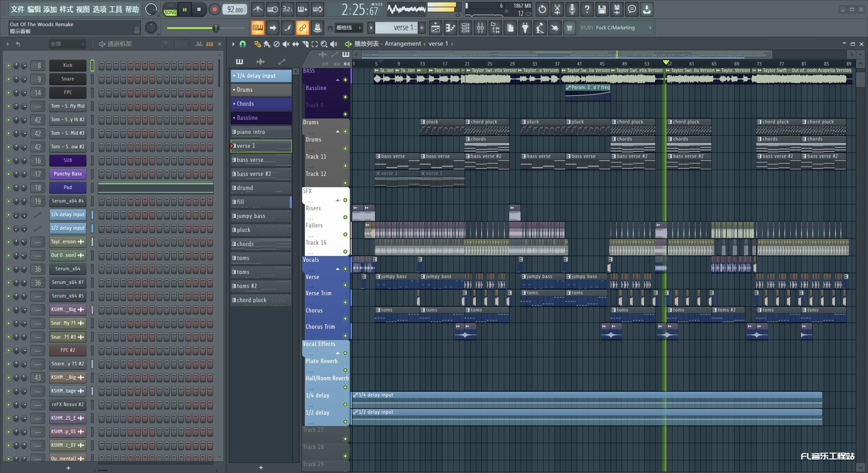Mute the Kick channel green LED
This screenshot has width=868, height=473.
coord(8,66)
